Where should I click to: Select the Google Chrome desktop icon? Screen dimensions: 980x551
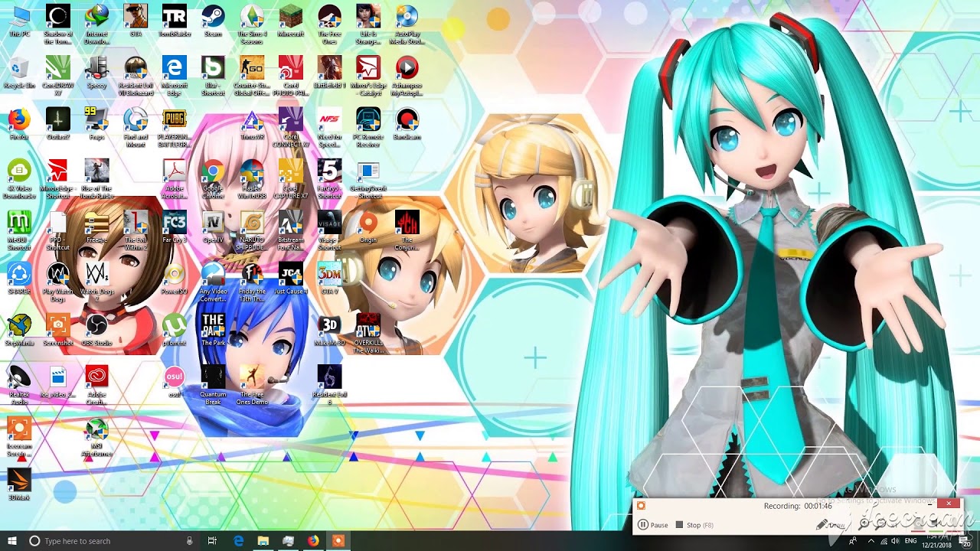click(213, 178)
